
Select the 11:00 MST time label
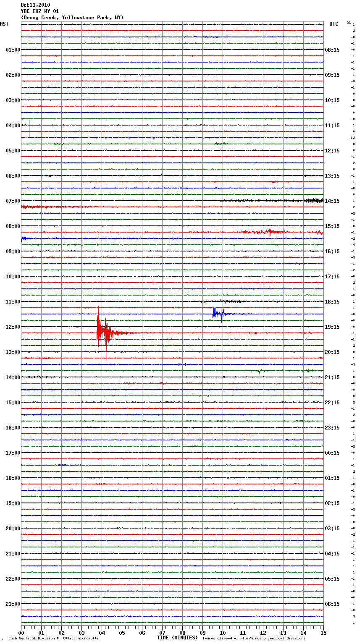(13, 302)
